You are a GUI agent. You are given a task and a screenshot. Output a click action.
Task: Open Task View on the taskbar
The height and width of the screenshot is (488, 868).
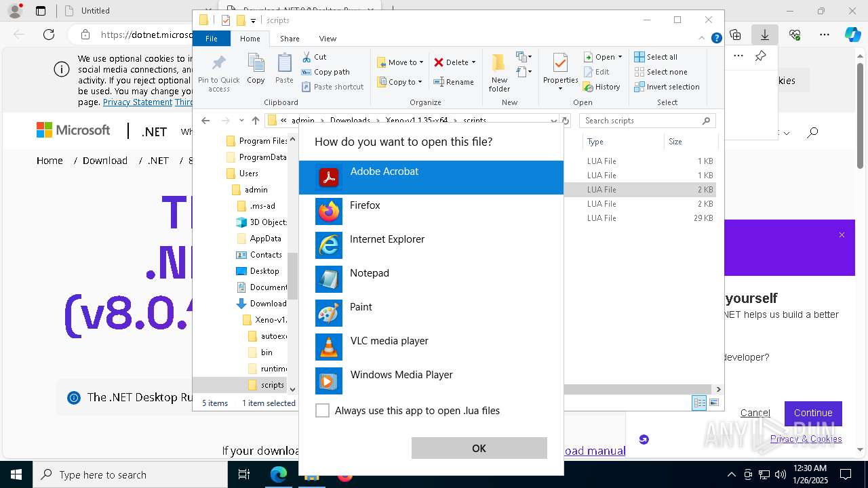pyautogui.click(x=244, y=474)
